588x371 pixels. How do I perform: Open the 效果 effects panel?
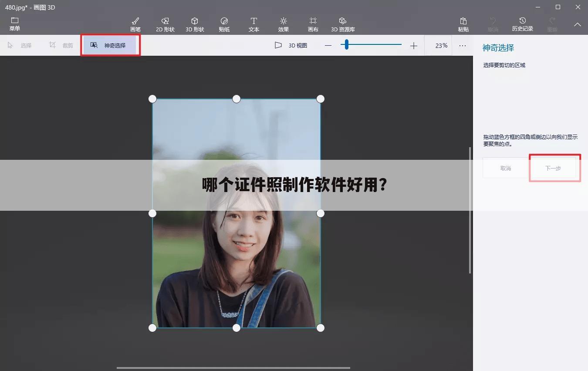pyautogui.click(x=284, y=24)
